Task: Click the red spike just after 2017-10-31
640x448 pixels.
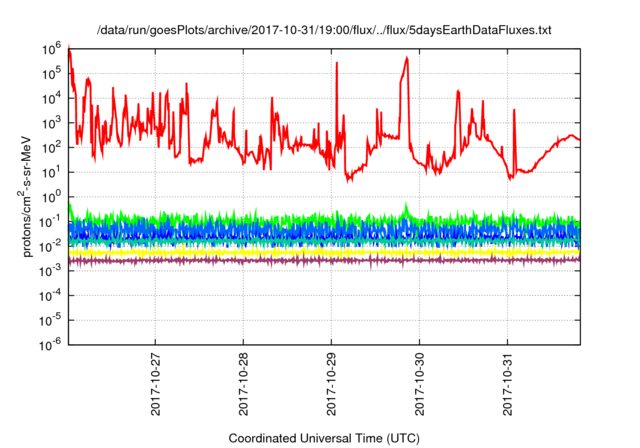Action: pos(514,112)
